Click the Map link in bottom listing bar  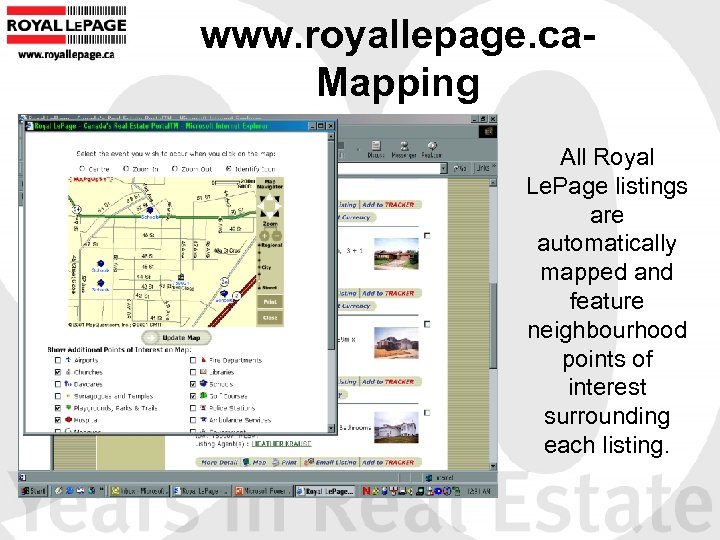[x=255, y=462]
